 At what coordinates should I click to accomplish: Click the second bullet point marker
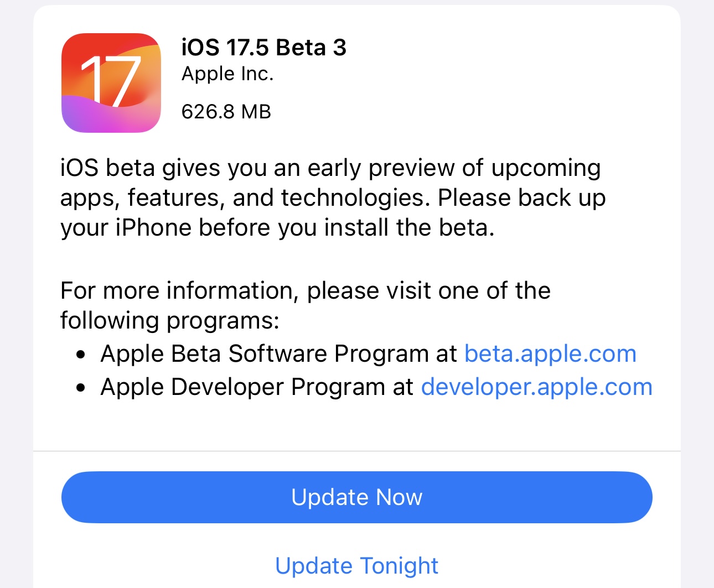(81, 388)
